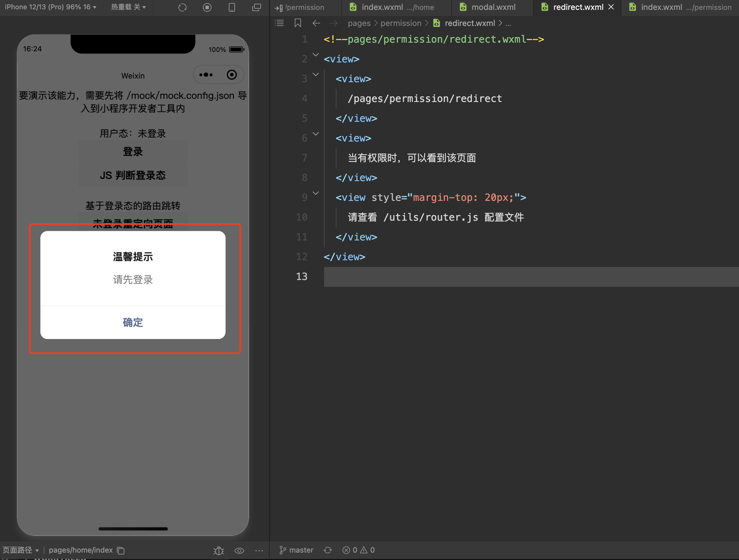Collapse the view block at line 9
The image size is (739, 560).
tap(316, 193)
